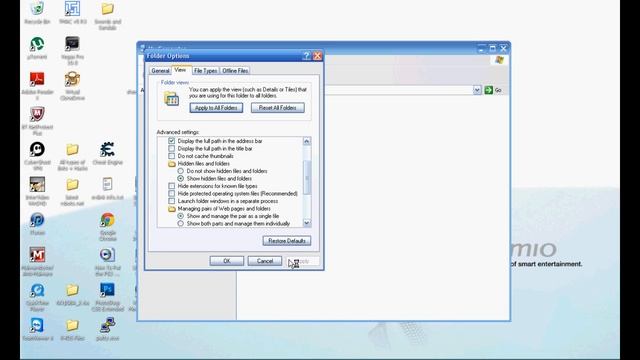This screenshot has height=360, width=640.
Task: Enable 'Display the full path in the title bar'
Action: (171, 149)
